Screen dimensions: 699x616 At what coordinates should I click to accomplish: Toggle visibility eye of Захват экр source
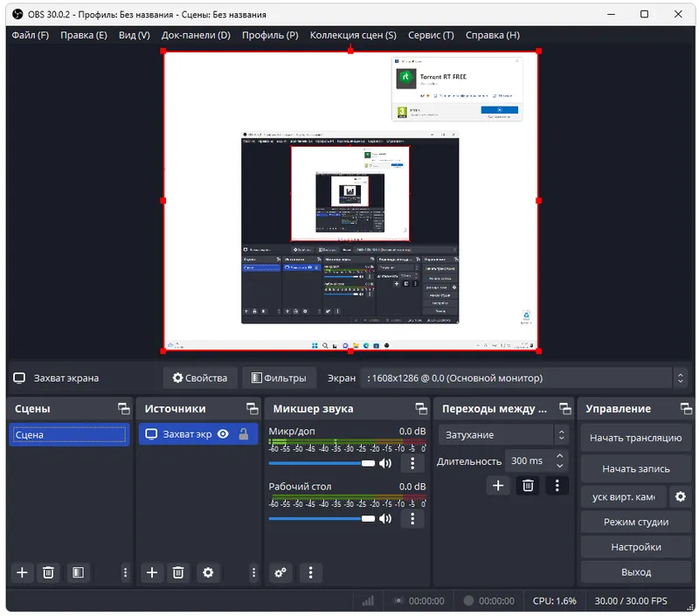223,434
